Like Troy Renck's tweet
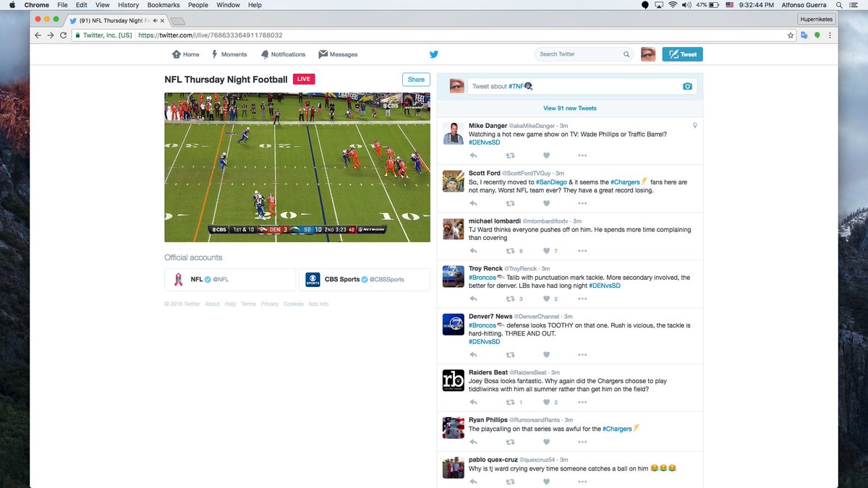Screen dimensions: 868x488 546,299
